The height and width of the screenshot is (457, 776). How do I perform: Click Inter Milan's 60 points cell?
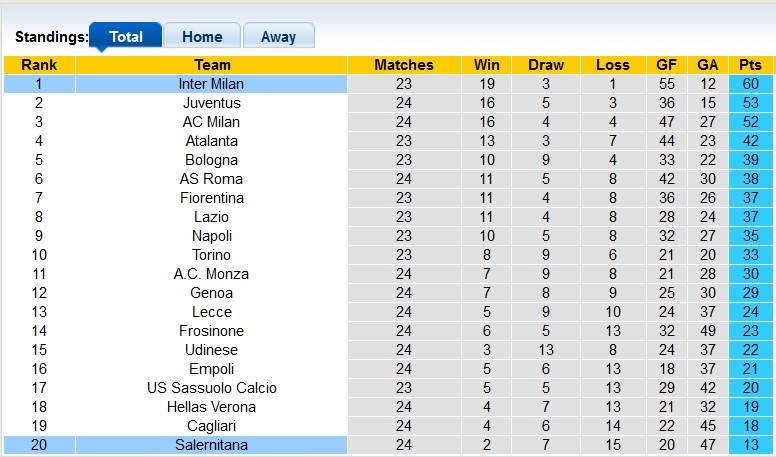[x=750, y=84]
